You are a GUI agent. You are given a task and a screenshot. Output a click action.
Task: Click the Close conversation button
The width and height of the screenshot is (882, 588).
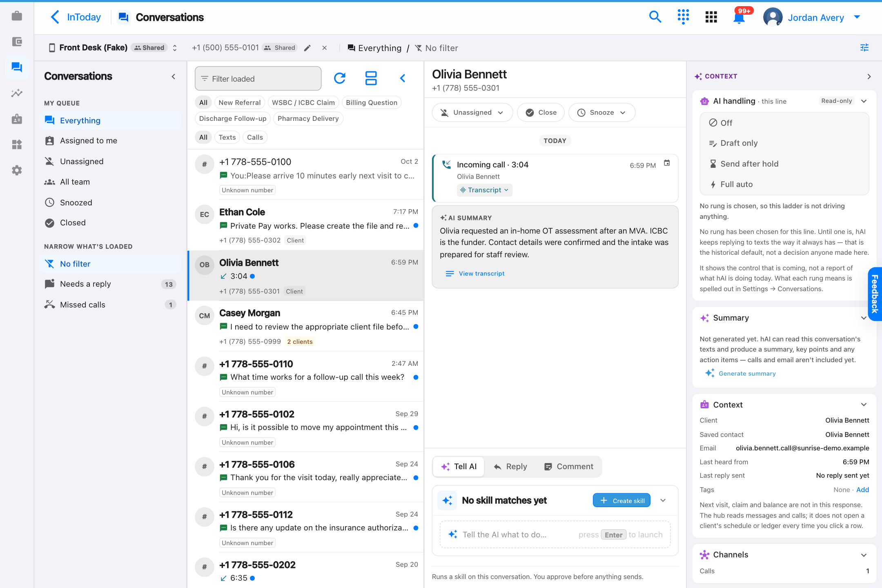[541, 113]
